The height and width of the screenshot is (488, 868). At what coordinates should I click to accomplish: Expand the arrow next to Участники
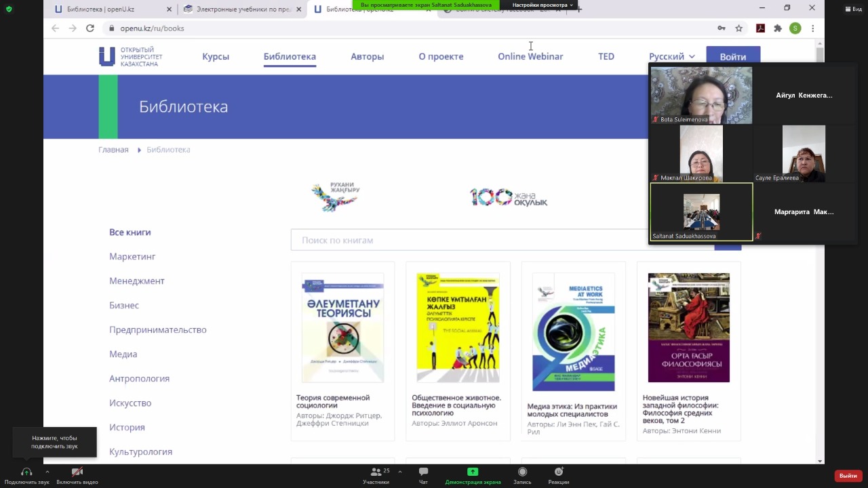[x=400, y=471]
